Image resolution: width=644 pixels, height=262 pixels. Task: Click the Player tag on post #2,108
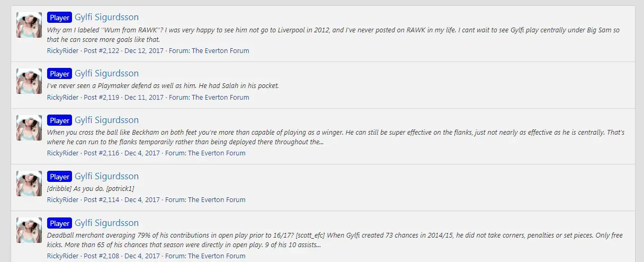pyautogui.click(x=59, y=223)
